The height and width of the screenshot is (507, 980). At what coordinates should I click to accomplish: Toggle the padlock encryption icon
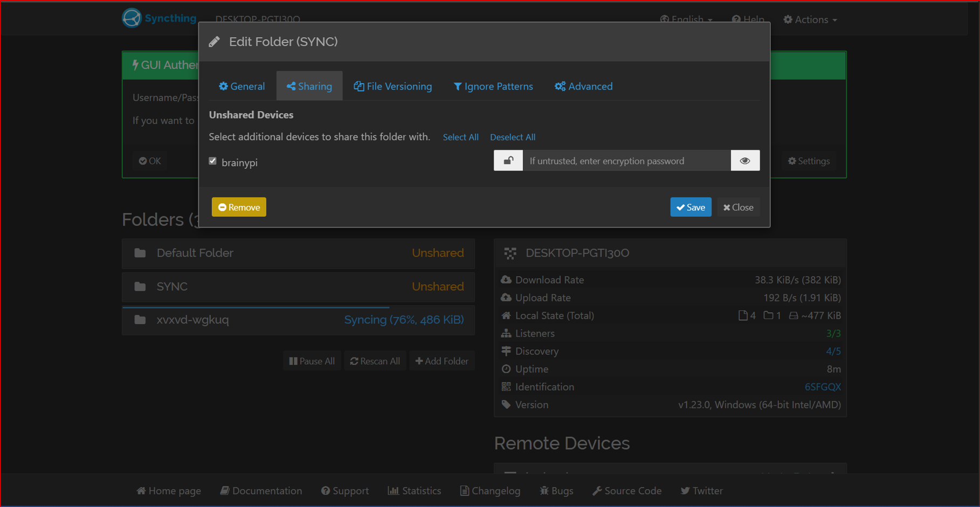(507, 160)
